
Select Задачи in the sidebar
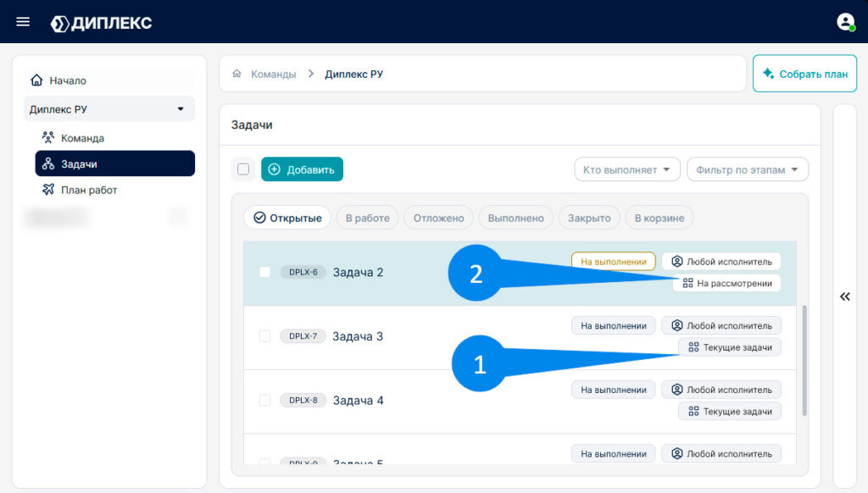114,163
